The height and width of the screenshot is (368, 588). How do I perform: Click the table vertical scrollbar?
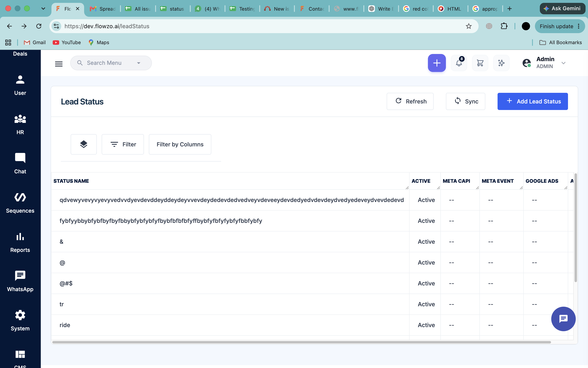coord(575,228)
